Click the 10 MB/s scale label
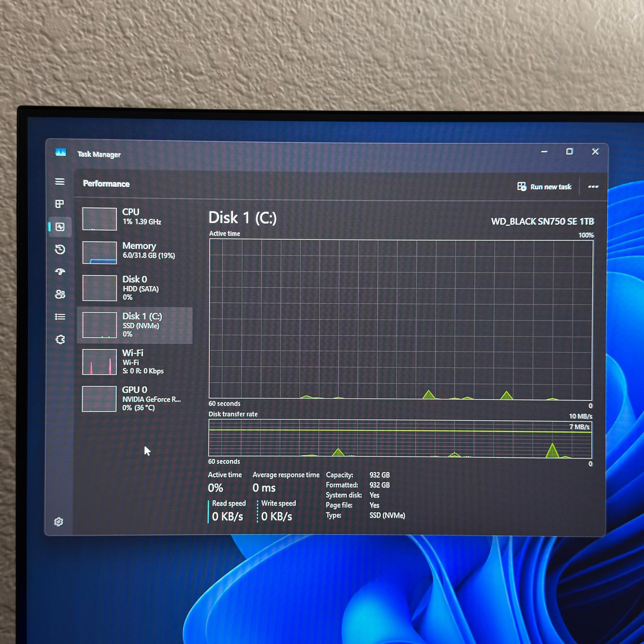Screen dimensions: 644x644 click(x=580, y=416)
